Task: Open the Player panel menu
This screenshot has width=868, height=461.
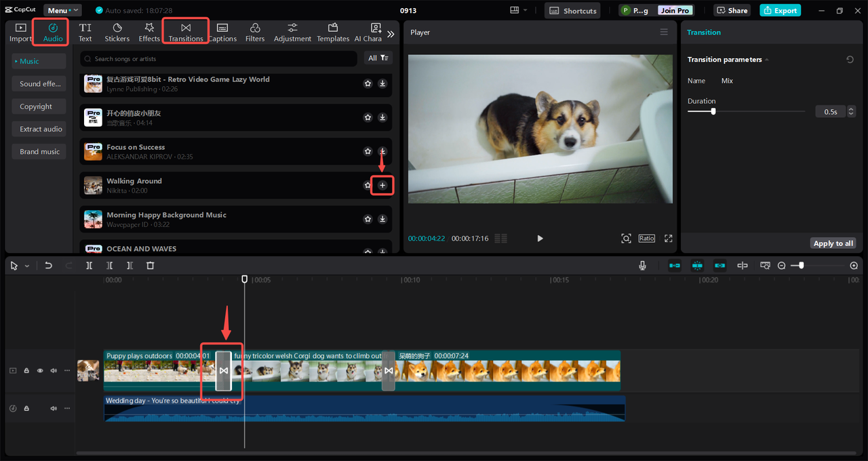Action: pyautogui.click(x=664, y=32)
